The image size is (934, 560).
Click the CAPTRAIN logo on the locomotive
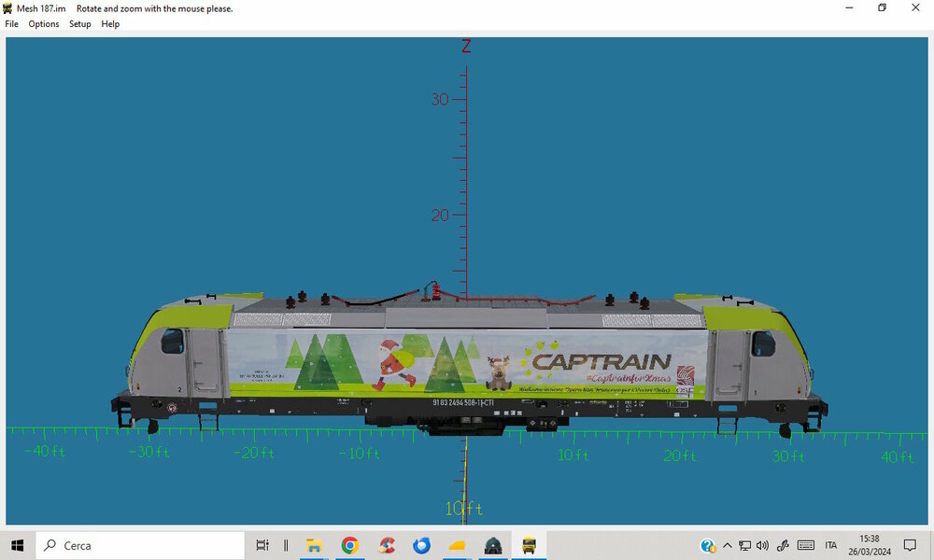(x=601, y=361)
